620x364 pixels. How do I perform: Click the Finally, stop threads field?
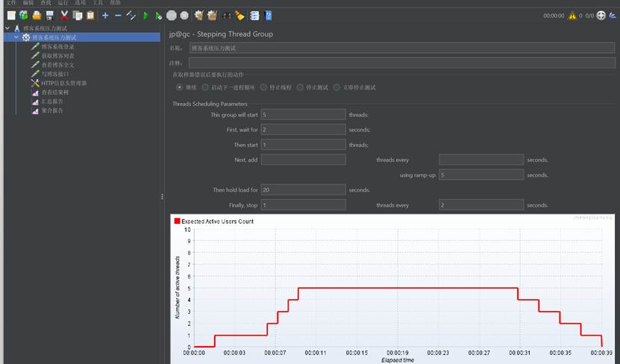point(303,204)
